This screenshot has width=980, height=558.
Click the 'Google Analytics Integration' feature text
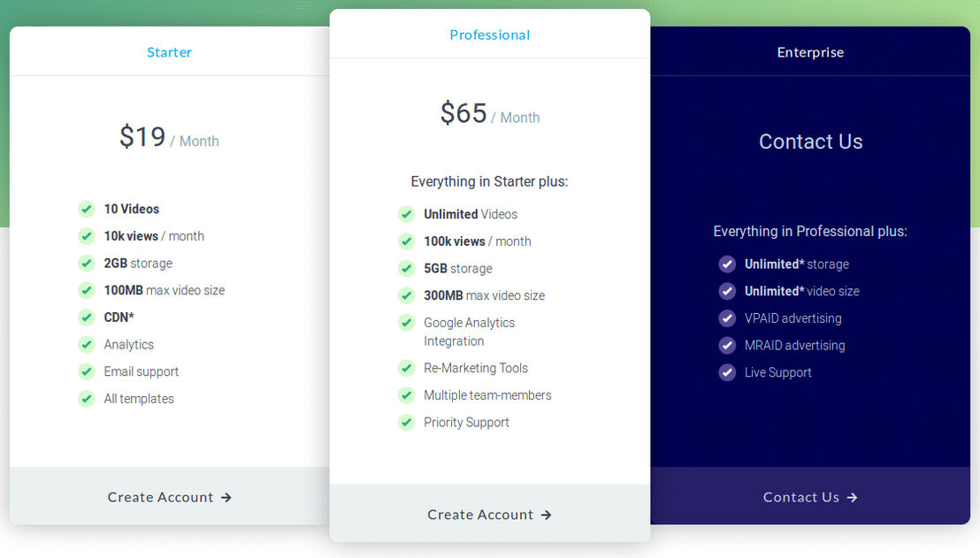click(470, 332)
